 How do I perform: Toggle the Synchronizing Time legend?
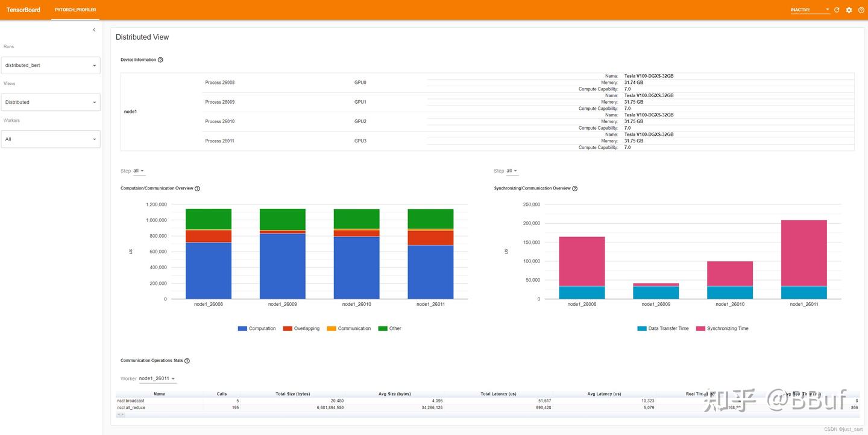(x=723, y=328)
